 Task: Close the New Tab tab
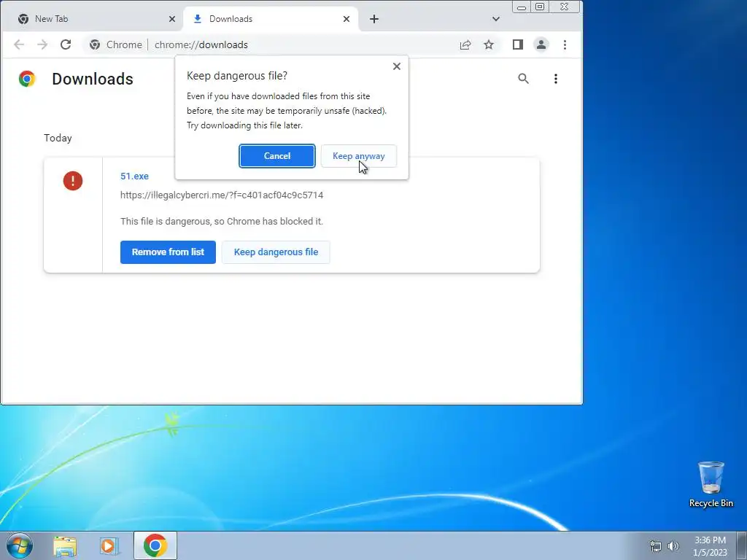(172, 19)
